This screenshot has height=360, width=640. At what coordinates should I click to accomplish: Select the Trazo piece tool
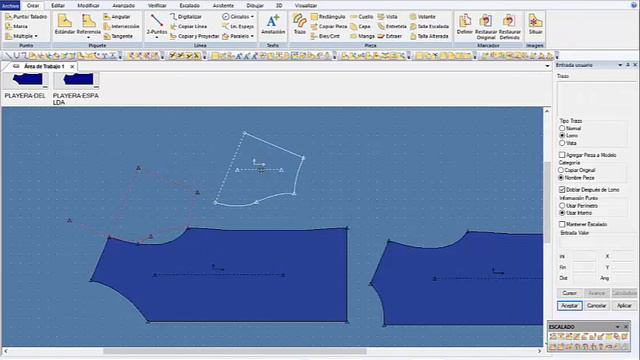300,24
